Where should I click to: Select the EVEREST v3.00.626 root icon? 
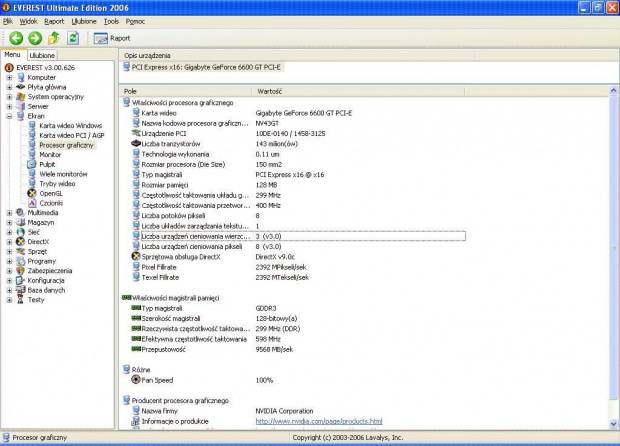point(9,68)
